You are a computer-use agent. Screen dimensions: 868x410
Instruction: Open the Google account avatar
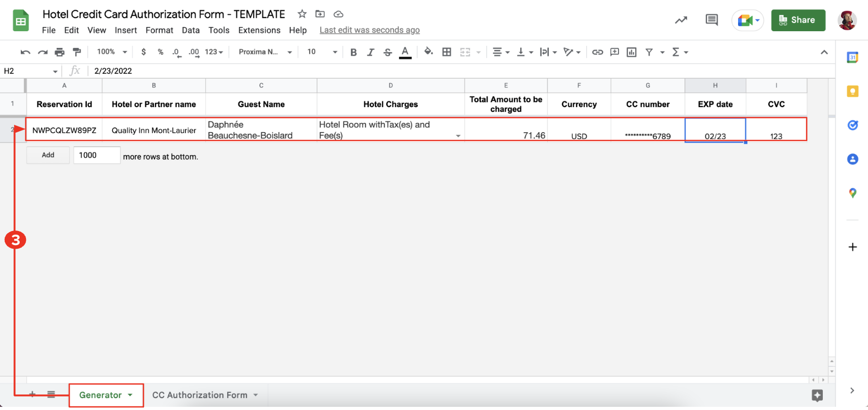click(847, 20)
